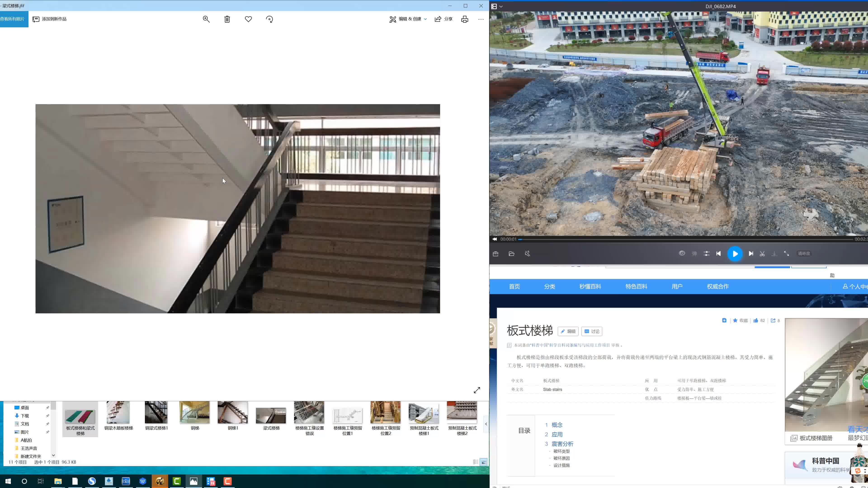This screenshot has height=488, width=868.
Task: Select 楼梯施工缝设置错误 thumbnail
Action: (309, 419)
